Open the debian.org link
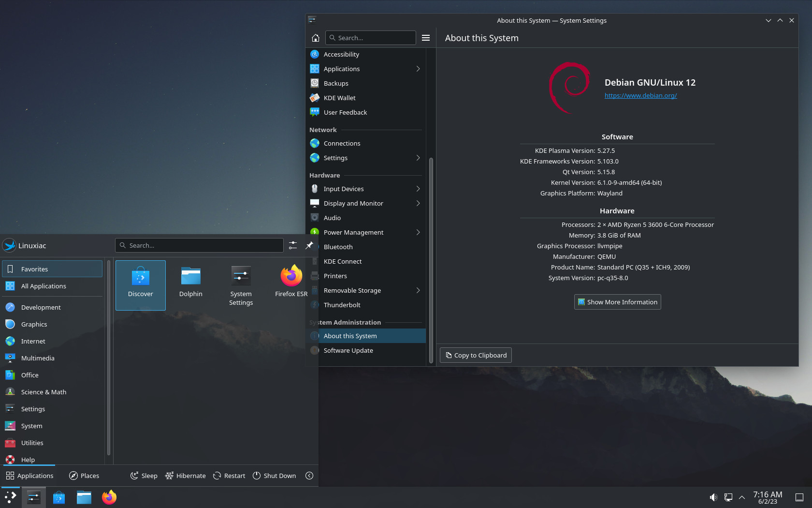812x508 pixels. tap(640, 95)
